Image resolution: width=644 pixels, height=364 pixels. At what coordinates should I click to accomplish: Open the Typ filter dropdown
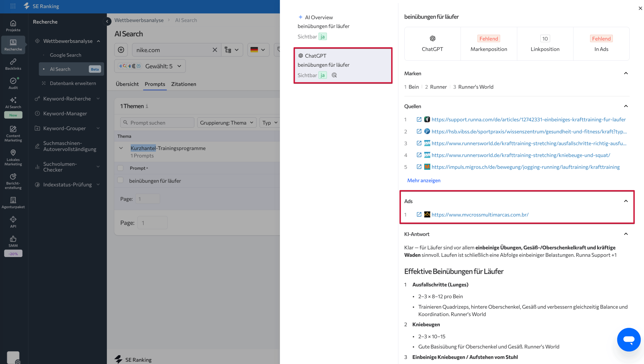(270, 123)
